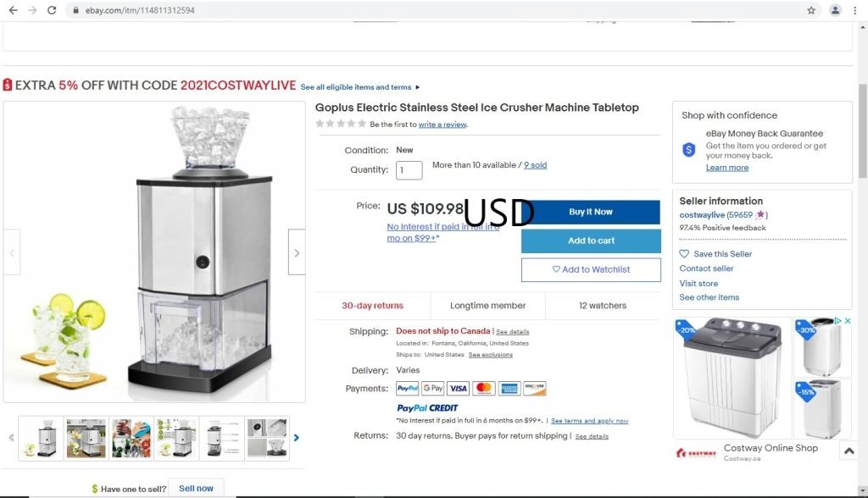The width and height of the screenshot is (868, 498).
Task: Go back with browser back arrow
Action: pyautogui.click(x=14, y=10)
